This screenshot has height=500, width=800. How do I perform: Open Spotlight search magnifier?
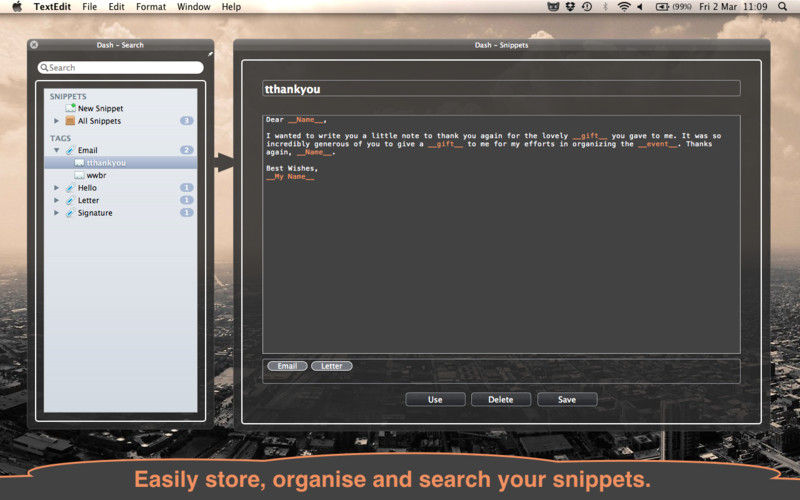pyautogui.click(x=783, y=7)
